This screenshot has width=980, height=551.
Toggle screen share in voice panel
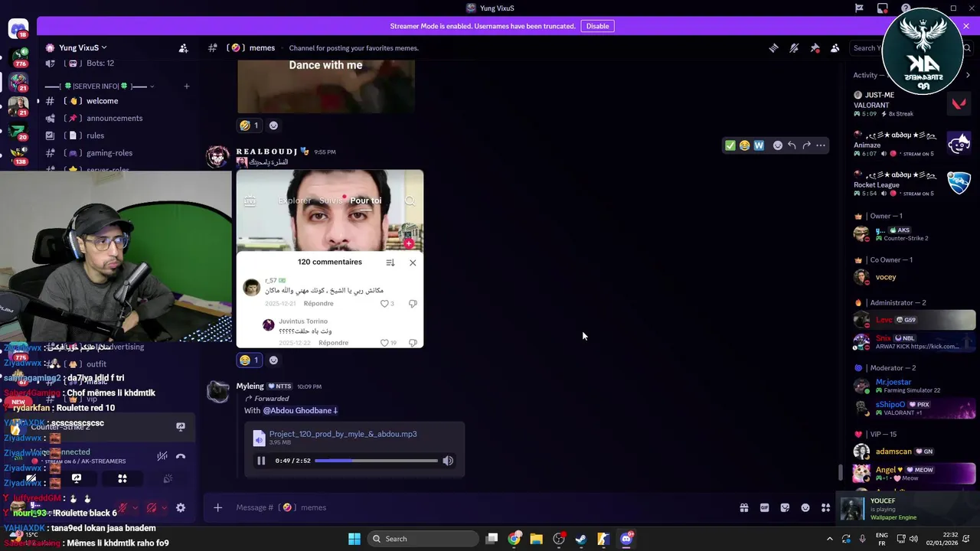click(x=77, y=478)
